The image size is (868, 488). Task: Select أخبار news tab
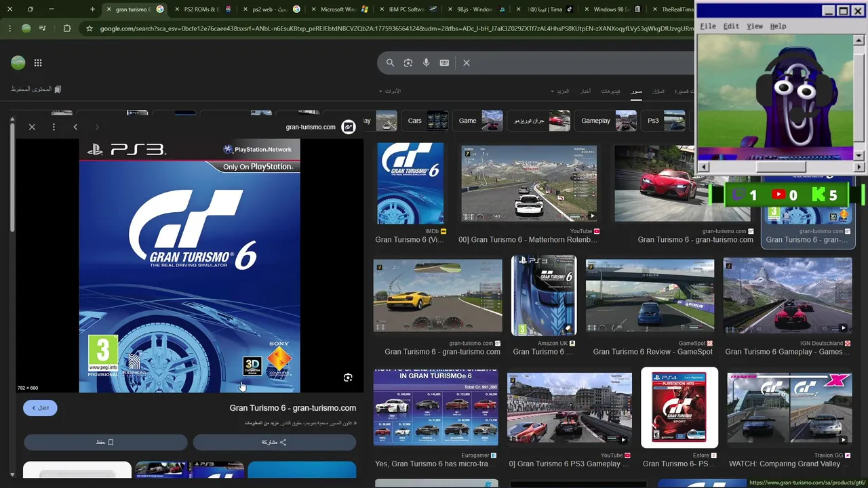click(x=585, y=91)
